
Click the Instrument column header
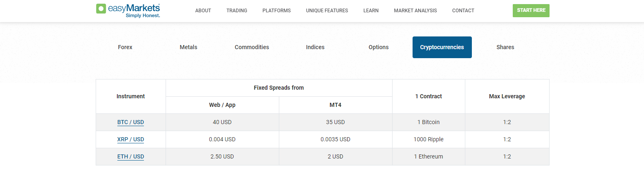[130, 96]
